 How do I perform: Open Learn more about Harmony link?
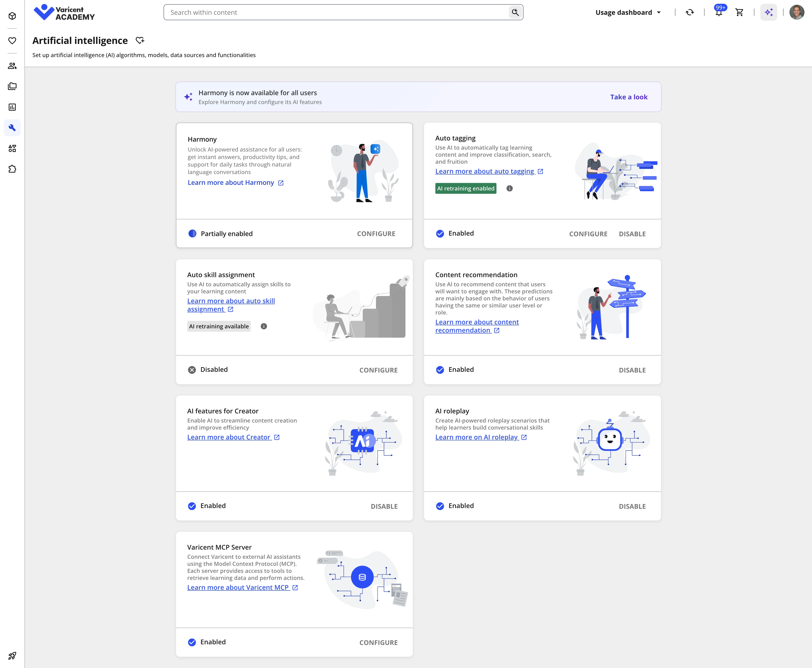click(x=235, y=183)
